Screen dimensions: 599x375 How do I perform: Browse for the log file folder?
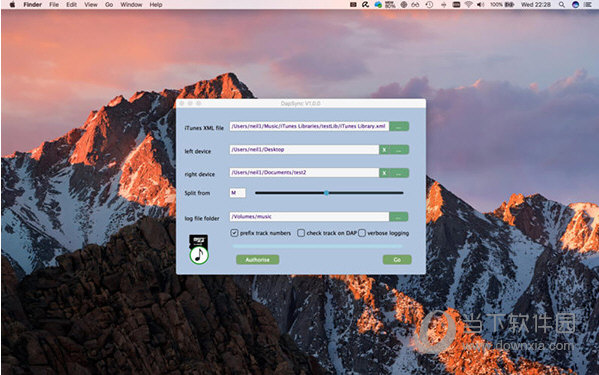[x=398, y=217]
